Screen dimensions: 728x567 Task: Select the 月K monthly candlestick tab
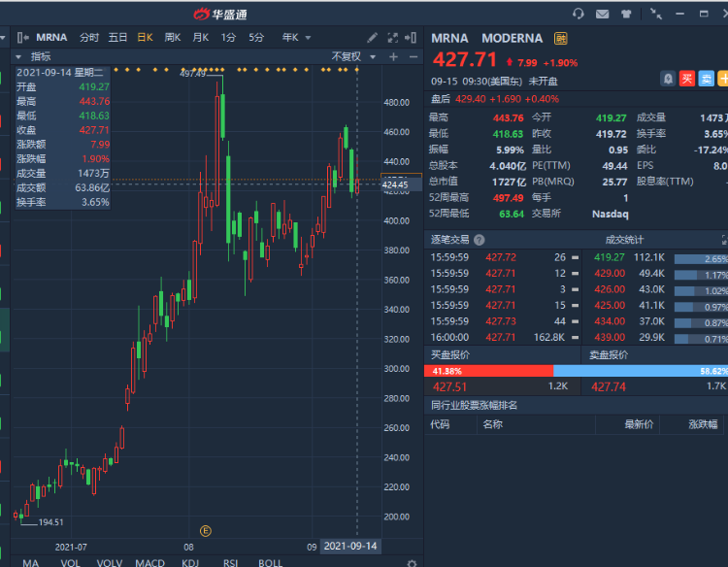click(x=201, y=38)
